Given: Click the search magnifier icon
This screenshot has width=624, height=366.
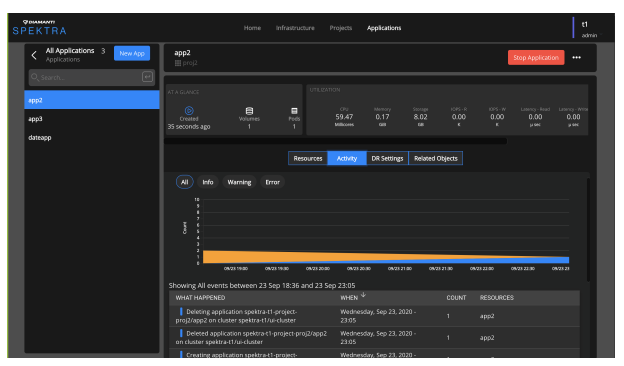Looking at the screenshot, I should 35,77.
